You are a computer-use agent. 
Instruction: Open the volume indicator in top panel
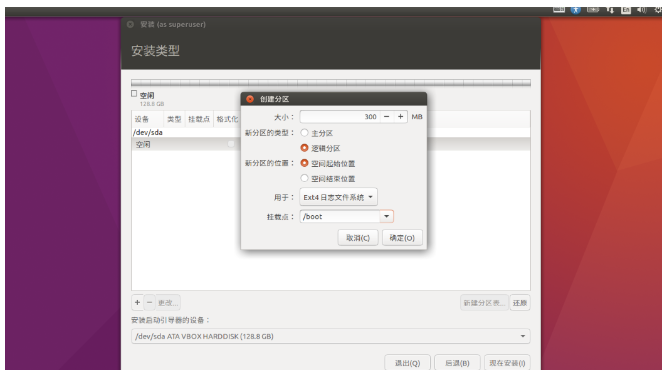click(x=641, y=10)
